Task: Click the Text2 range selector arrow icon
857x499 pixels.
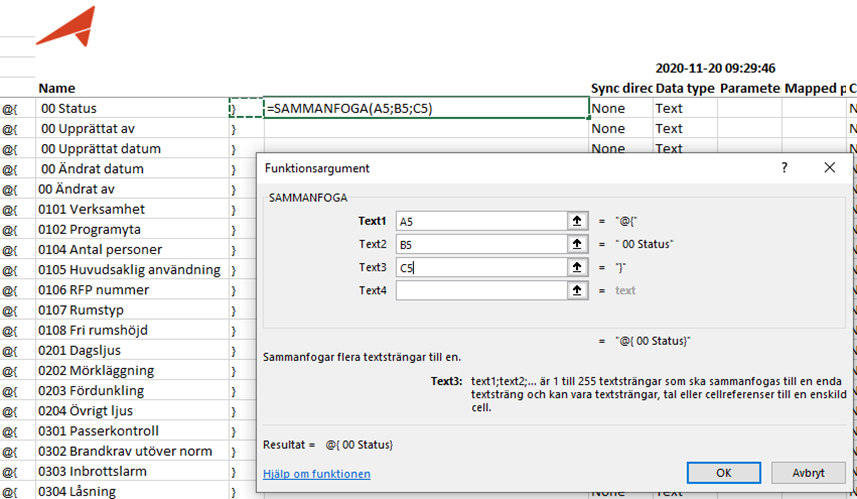Action: (x=577, y=244)
